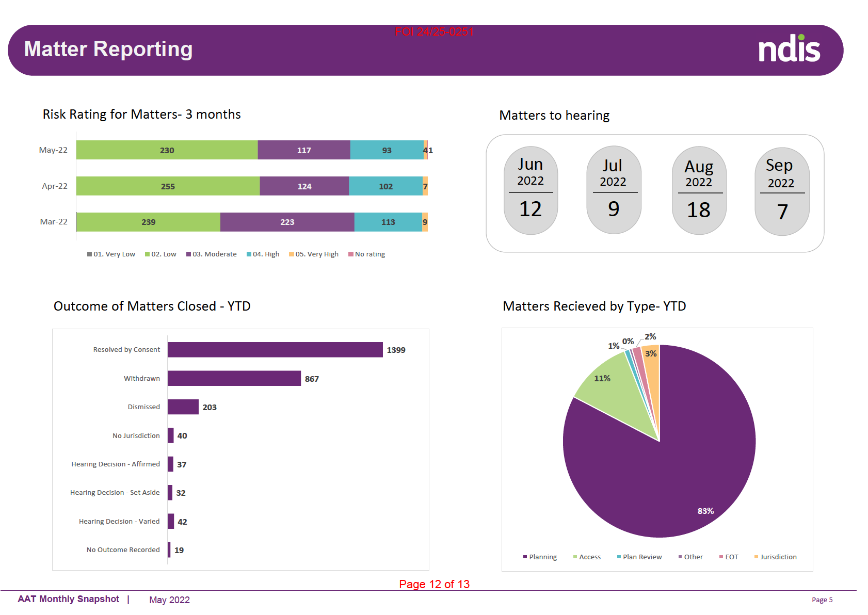Click the Jun 2022 hearing count pill
This screenshot has width=868, height=615.
[x=531, y=190]
